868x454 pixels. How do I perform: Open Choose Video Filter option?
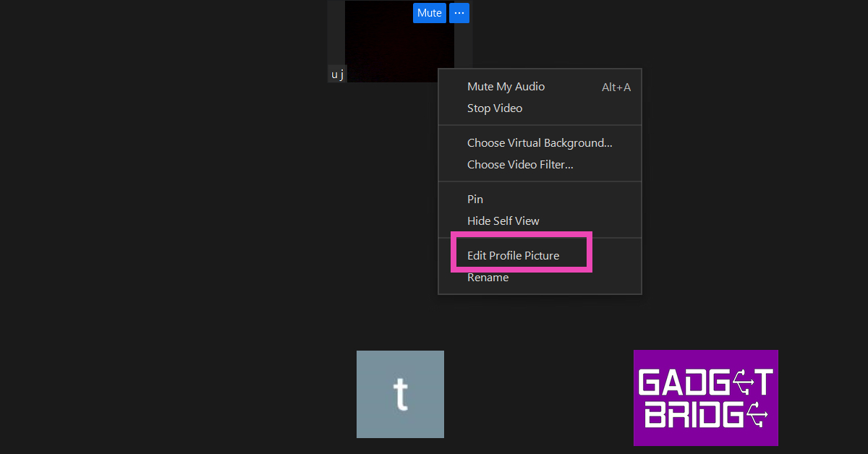520,165
